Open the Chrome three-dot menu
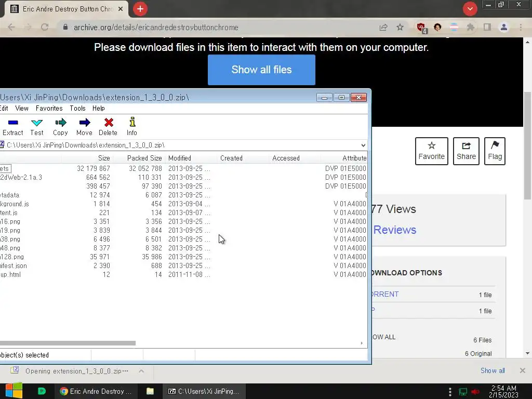The height and width of the screenshot is (399, 532). (x=521, y=27)
